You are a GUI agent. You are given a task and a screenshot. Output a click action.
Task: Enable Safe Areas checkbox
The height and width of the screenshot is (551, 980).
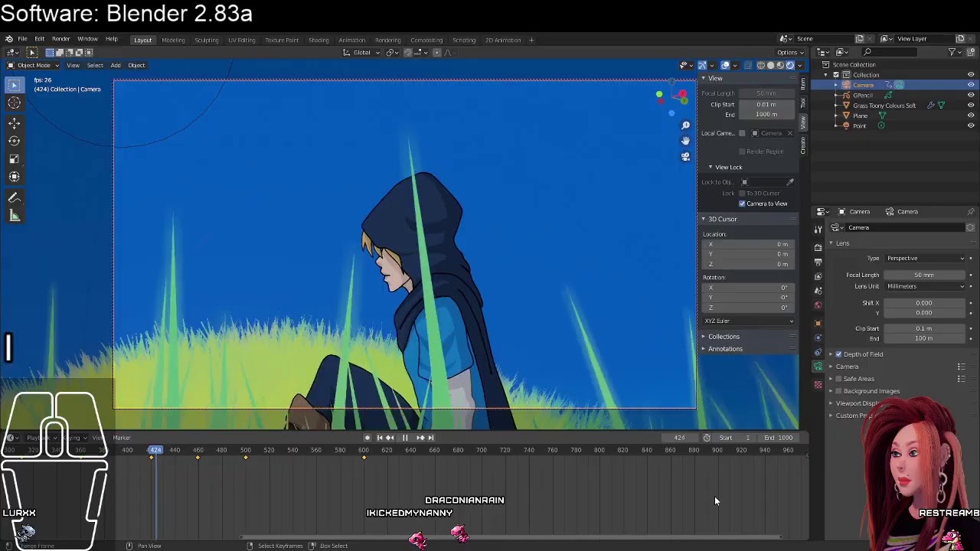838,379
